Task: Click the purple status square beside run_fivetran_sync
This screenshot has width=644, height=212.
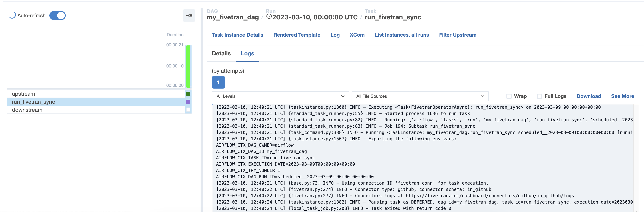Action: click(x=188, y=102)
